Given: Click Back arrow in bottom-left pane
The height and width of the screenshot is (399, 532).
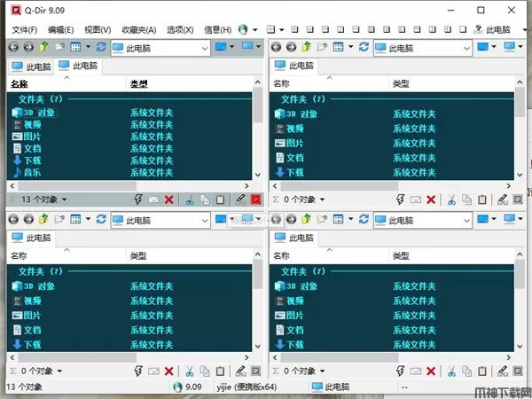Looking at the screenshot, I should point(13,219).
